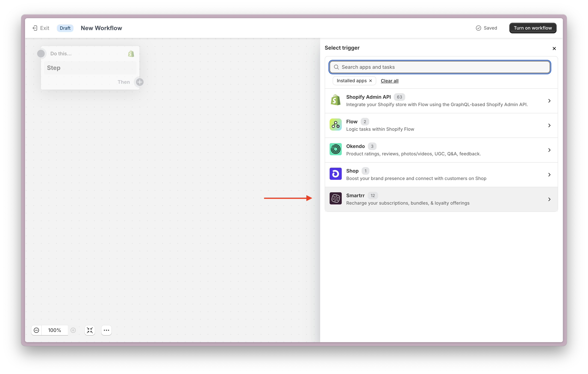This screenshot has width=588, height=374.
Task: Close the Select trigger panel
Action: pyautogui.click(x=554, y=48)
